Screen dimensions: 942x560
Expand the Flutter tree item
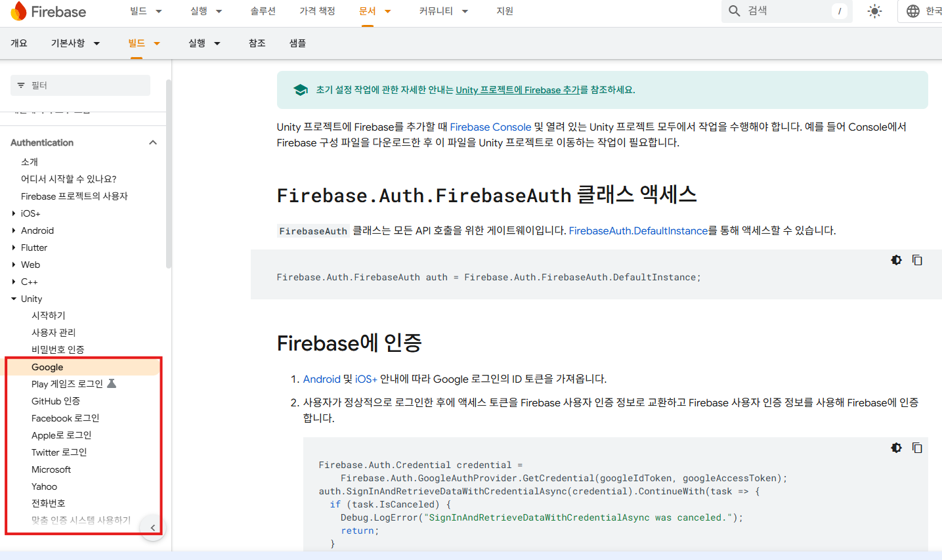click(14, 248)
